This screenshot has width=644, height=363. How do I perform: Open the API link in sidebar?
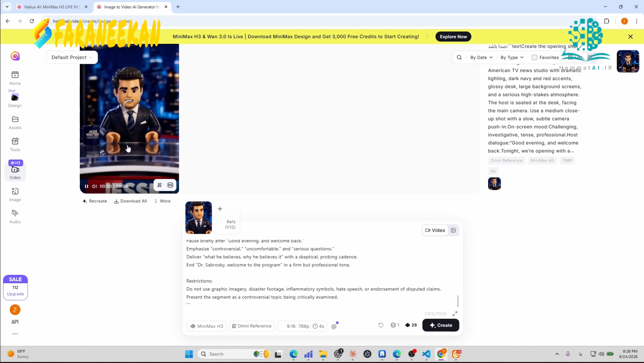(15, 322)
